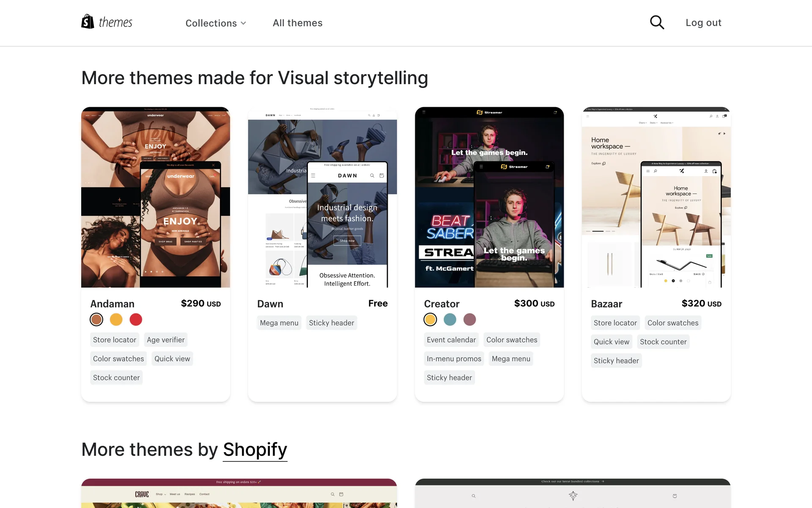Go to All themes
The image size is (812, 508).
(x=297, y=23)
